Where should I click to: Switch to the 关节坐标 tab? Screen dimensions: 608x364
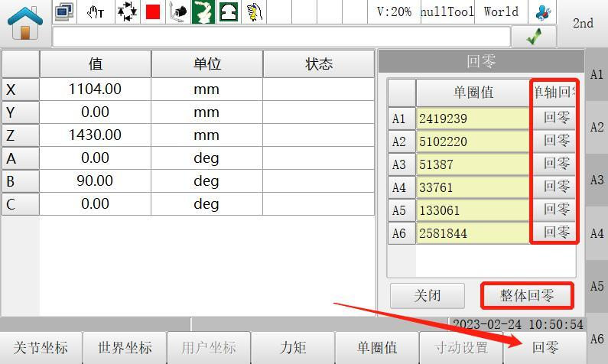[41, 347]
